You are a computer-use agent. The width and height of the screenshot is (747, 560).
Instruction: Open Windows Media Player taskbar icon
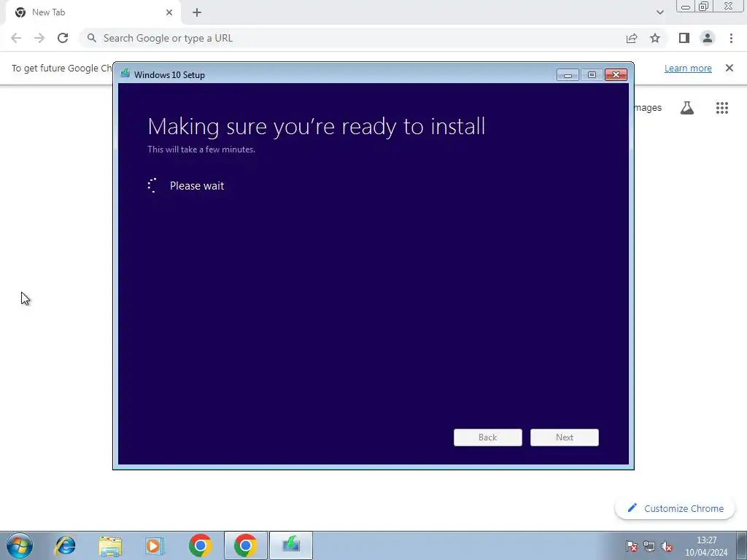pos(155,545)
